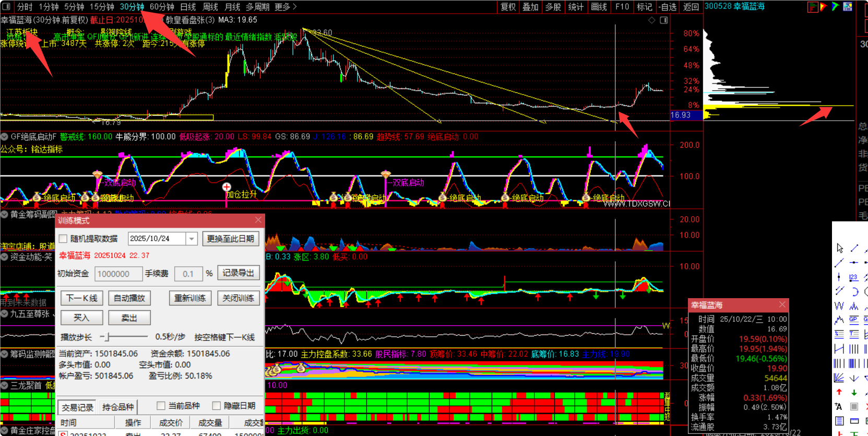Collapse the 黄金庄家控盘 indicator panel

[5, 431]
